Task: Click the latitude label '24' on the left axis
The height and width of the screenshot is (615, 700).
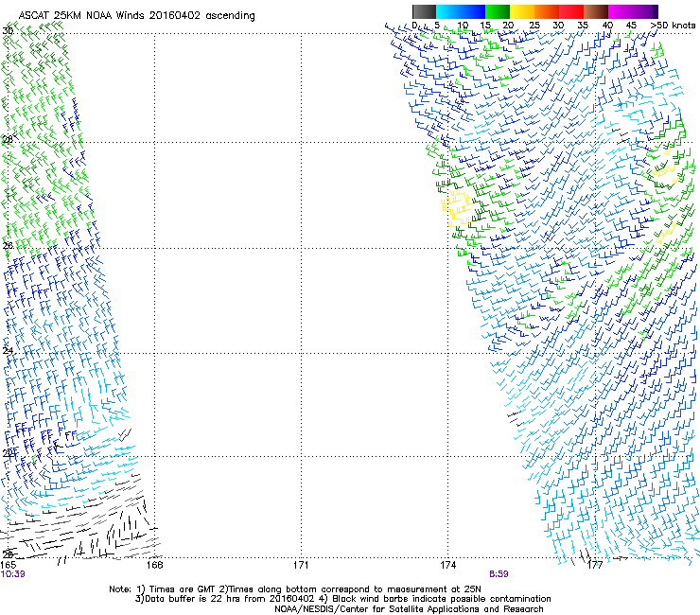Action: 8,351
